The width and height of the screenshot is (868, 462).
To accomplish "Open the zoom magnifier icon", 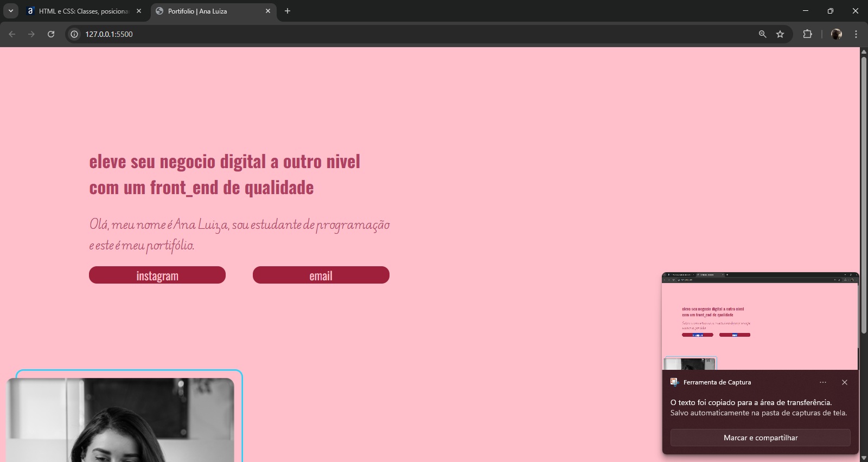I will [762, 34].
